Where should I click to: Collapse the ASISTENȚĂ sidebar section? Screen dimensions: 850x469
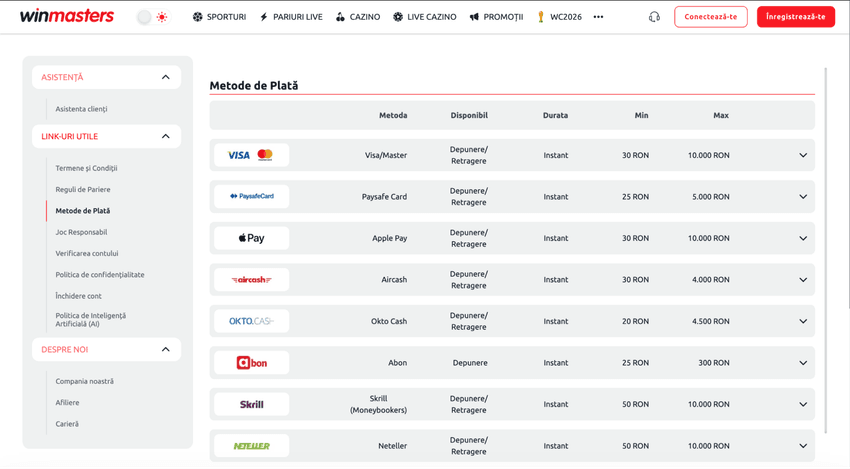click(165, 77)
